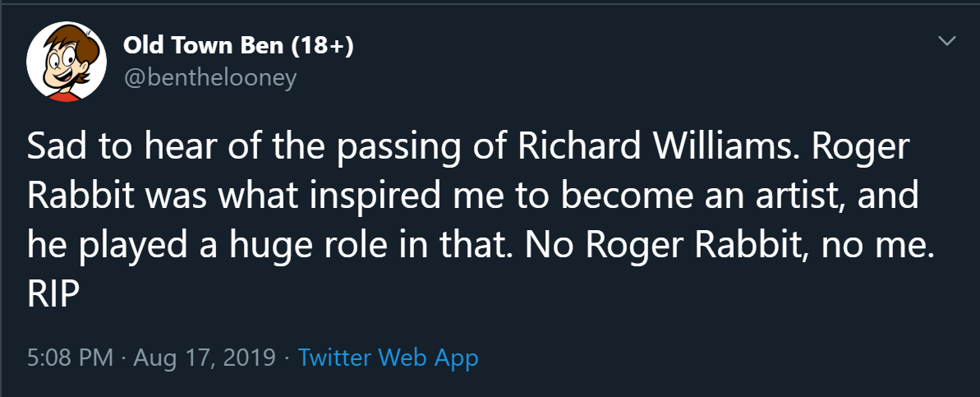Open the @benthelooney handle profile
Viewport: 980px width, 397px height.
(209, 79)
